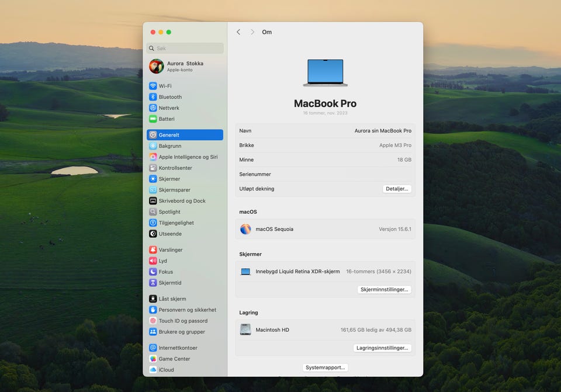Click the Kontrollsenter sidebar icon
This screenshot has height=392, width=561.
[x=153, y=168]
